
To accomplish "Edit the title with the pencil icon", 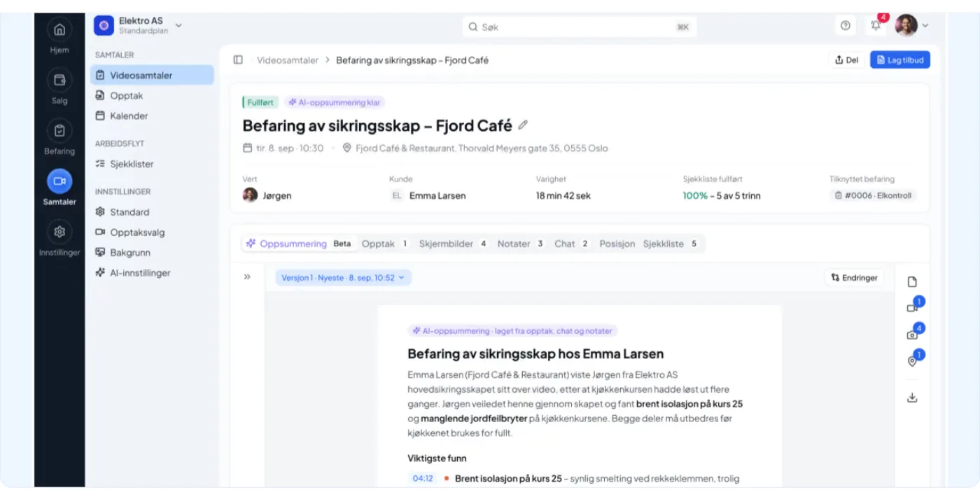I will point(523,125).
